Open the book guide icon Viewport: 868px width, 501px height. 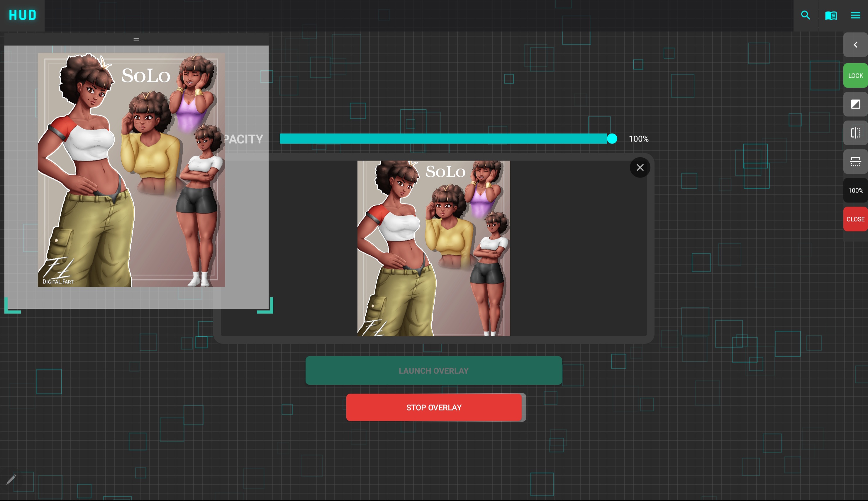point(830,16)
